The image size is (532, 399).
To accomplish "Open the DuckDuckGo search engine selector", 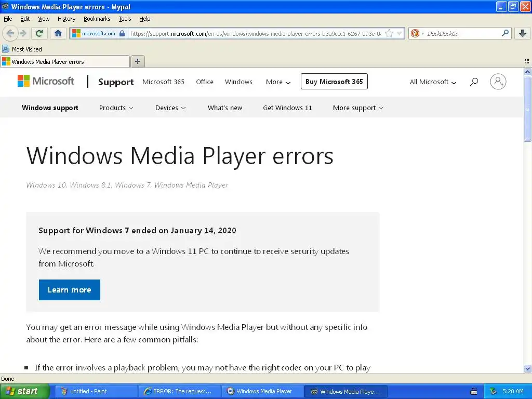I will click(417, 33).
